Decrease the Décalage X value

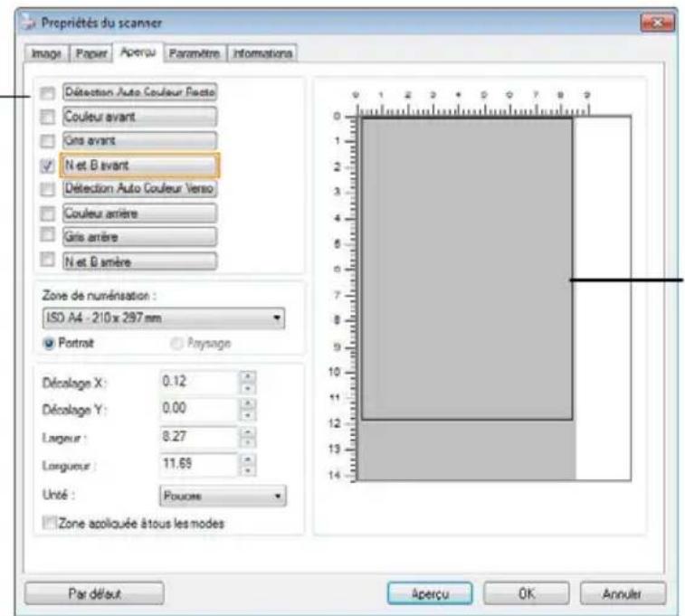pos(248,388)
